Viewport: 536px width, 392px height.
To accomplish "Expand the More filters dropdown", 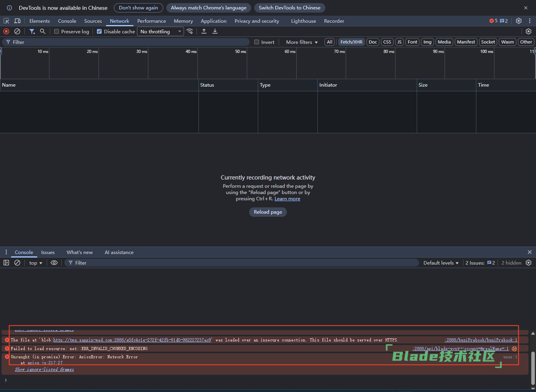I will pos(302,42).
